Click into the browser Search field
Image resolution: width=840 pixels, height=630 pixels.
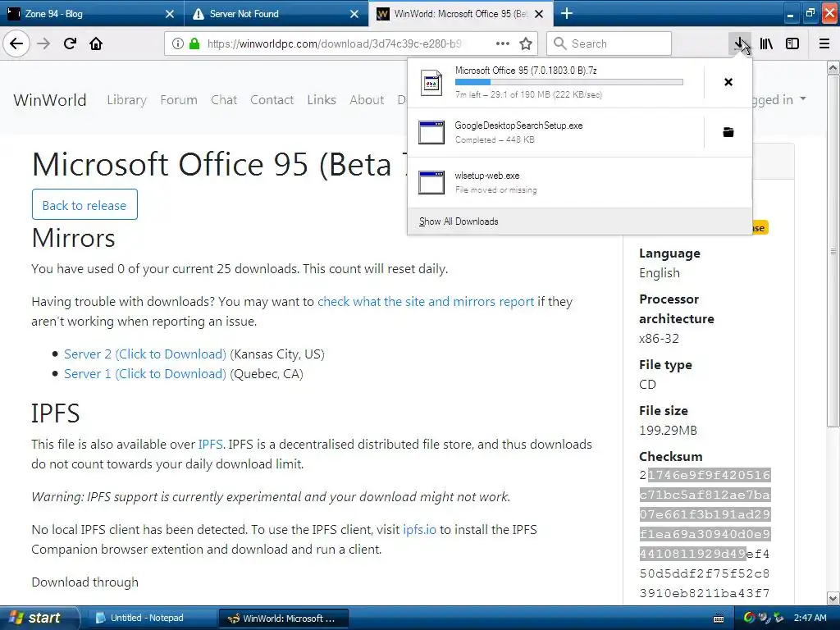tap(609, 43)
